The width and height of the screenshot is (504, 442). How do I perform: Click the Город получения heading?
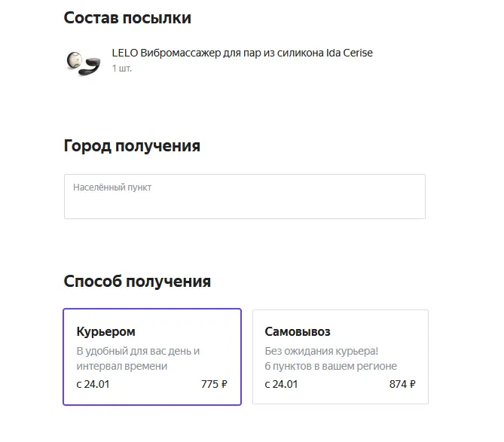tap(132, 146)
